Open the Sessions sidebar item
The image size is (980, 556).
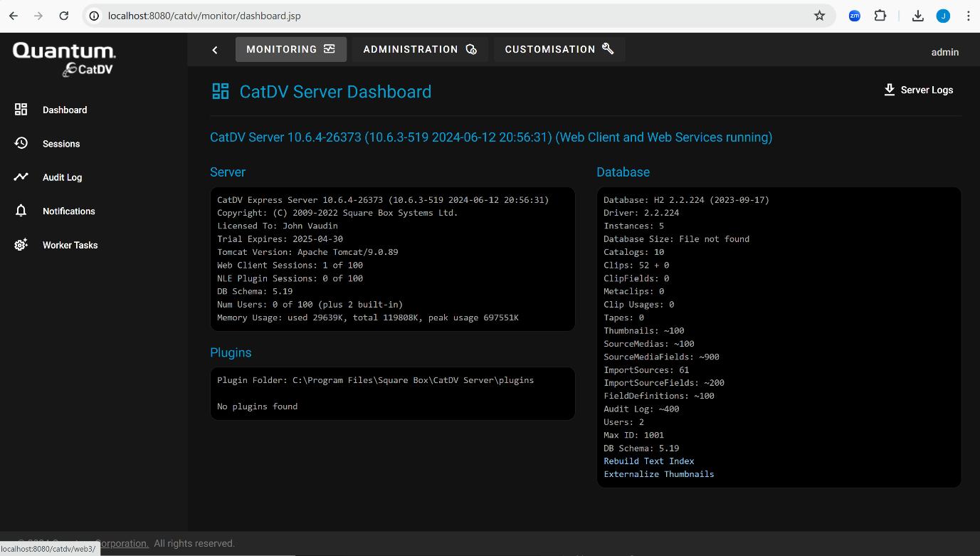point(47,144)
